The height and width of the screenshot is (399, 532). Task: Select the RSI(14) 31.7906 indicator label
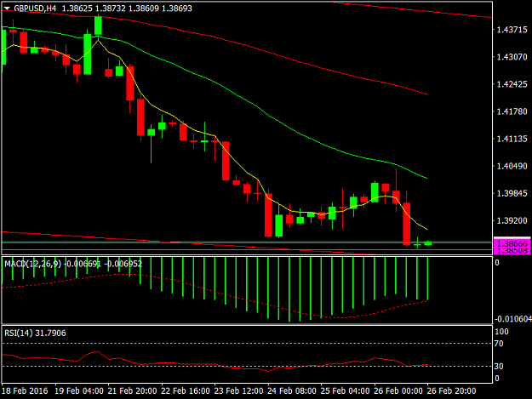(x=35, y=333)
